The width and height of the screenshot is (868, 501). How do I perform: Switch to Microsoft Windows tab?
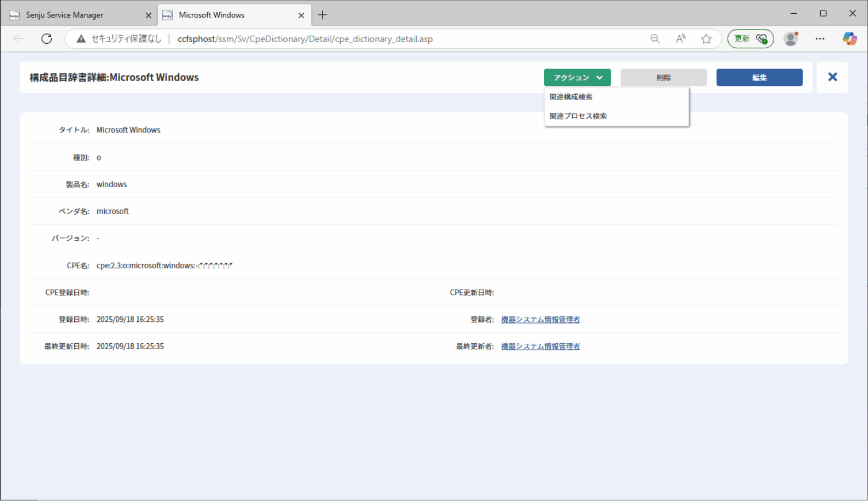click(x=234, y=15)
